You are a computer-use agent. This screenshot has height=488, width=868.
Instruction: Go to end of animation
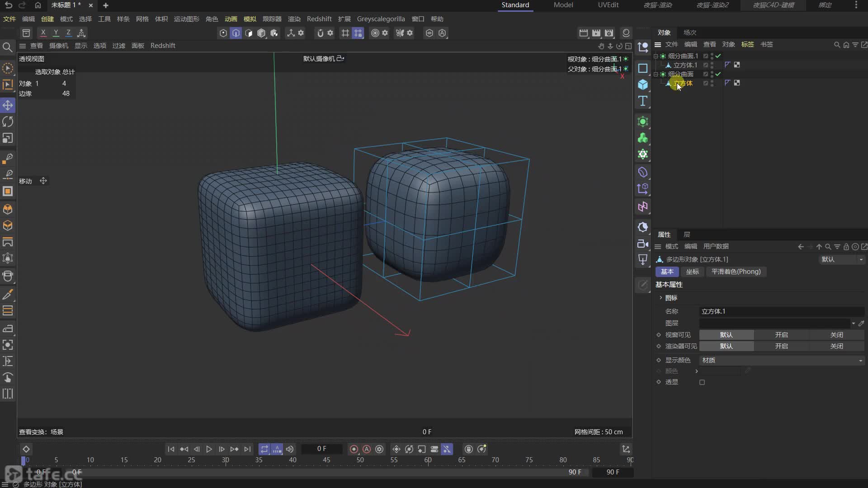point(247,449)
